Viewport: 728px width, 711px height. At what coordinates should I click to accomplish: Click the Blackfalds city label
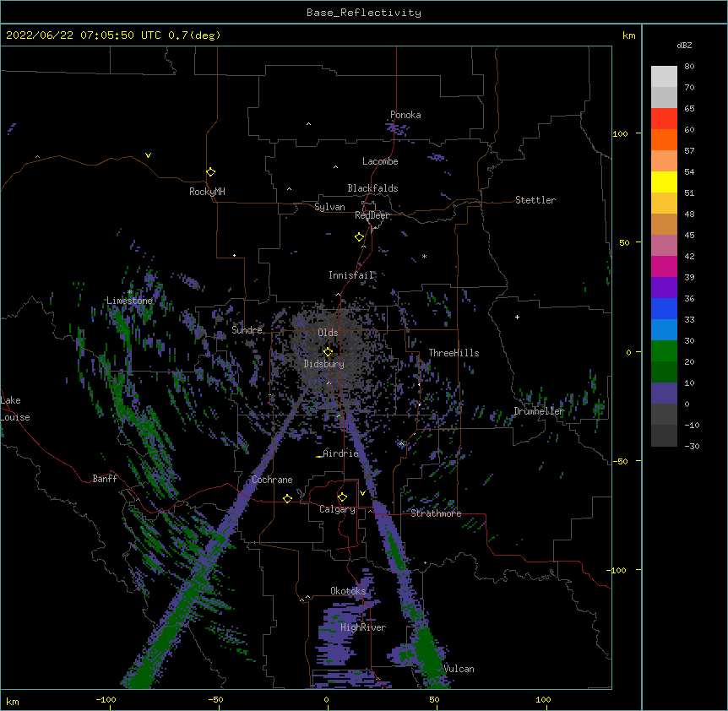[x=372, y=188]
